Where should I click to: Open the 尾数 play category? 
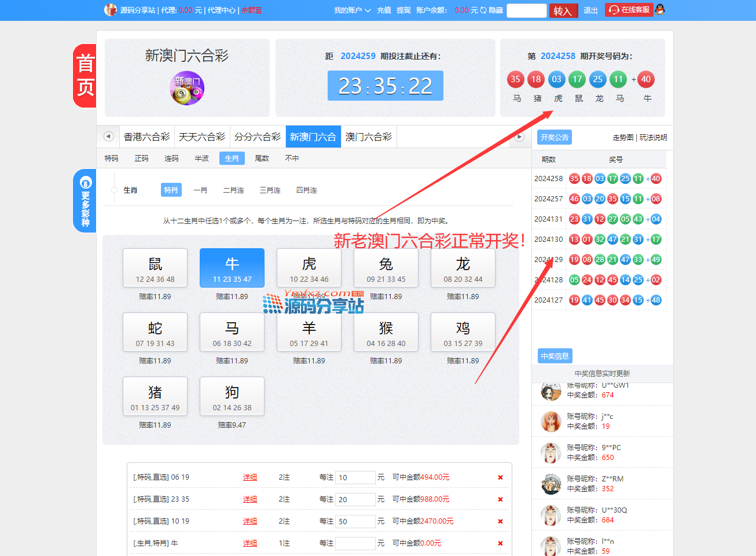(262, 159)
